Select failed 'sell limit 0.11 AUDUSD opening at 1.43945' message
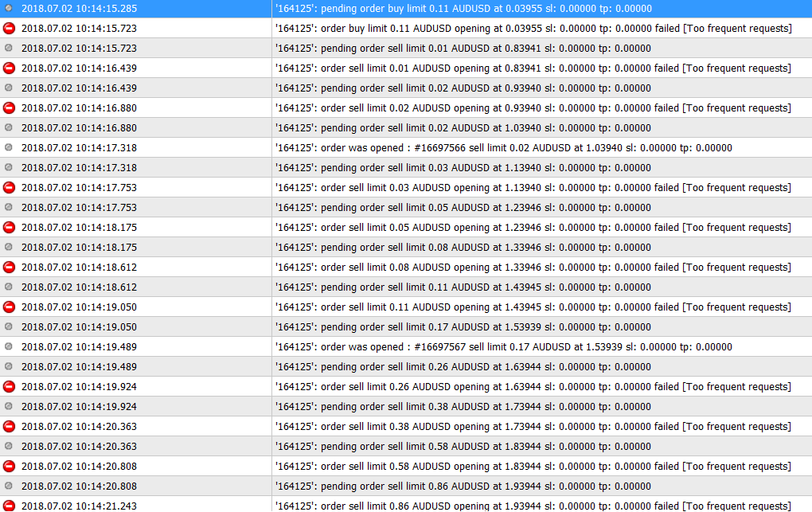This screenshot has width=812, height=512. [x=533, y=307]
